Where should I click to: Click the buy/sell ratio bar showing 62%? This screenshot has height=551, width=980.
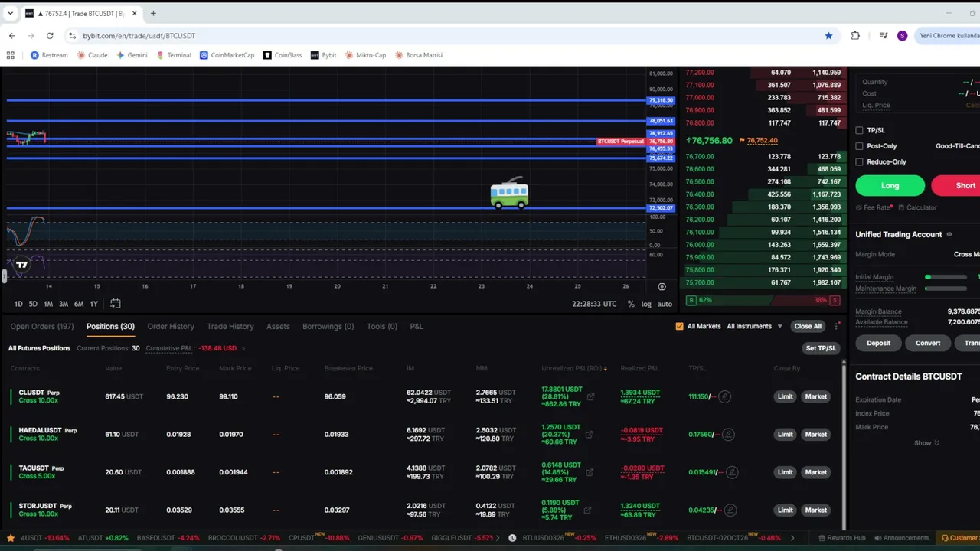[763, 300]
